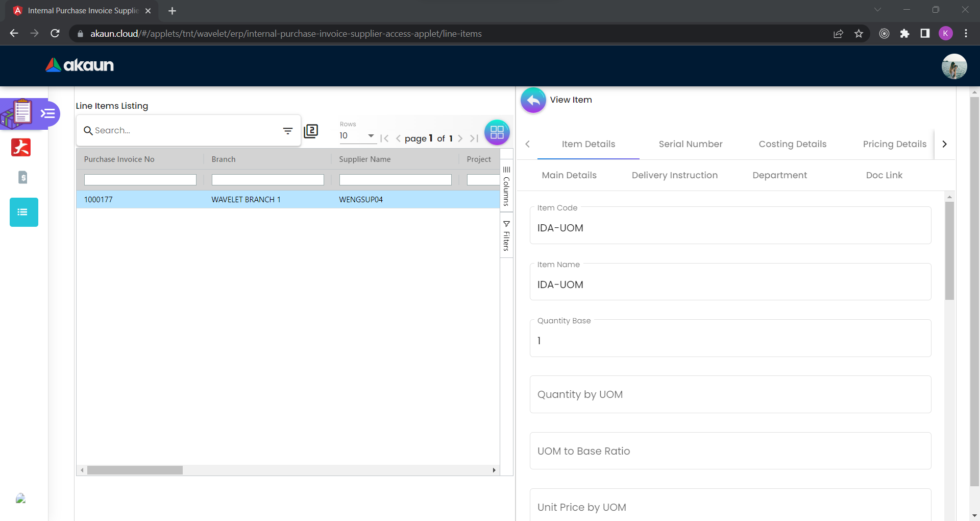This screenshot has width=980, height=521.
Task: Expand the purple sidebar menu toggle
Action: coord(48,113)
